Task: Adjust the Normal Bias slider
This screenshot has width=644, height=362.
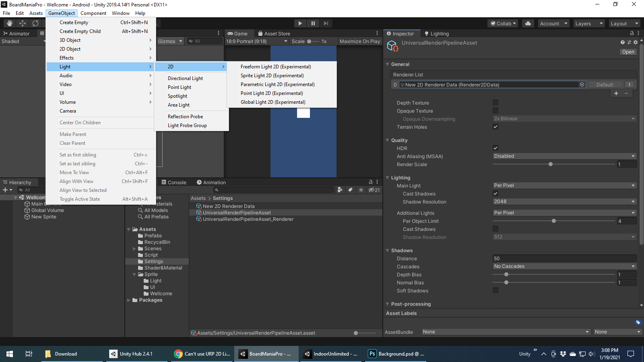Action: click(506, 282)
